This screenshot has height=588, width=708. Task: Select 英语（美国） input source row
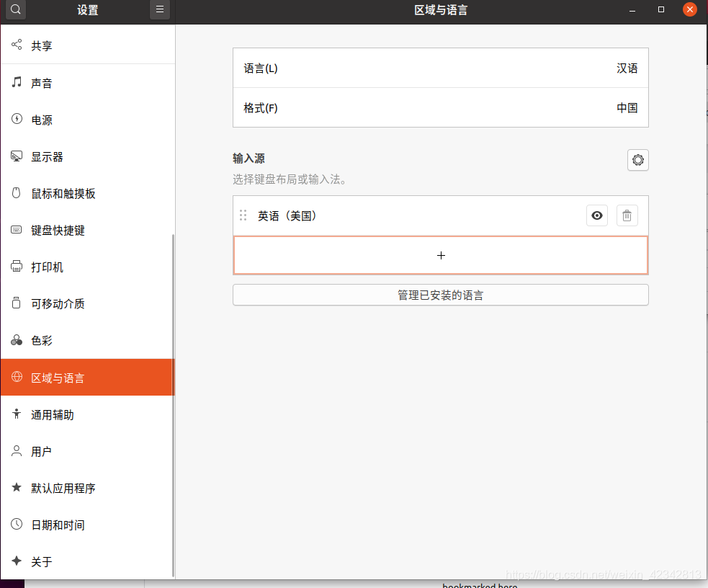[441, 215]
